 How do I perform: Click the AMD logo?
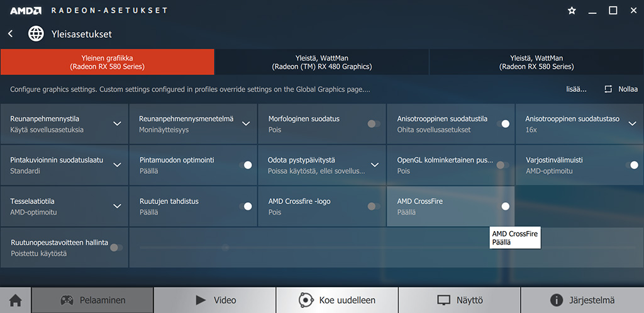tap(25, 10)
